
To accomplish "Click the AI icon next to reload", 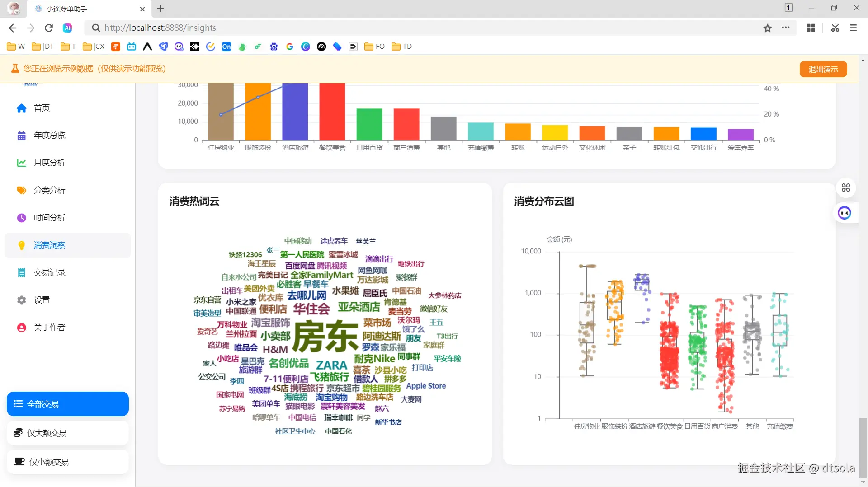I will (67, 28).
